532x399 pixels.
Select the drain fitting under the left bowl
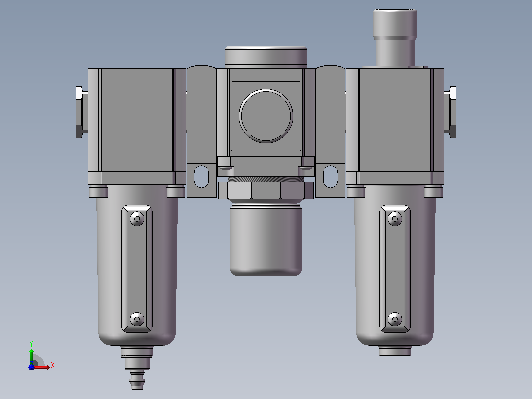[x=137, y=367]
